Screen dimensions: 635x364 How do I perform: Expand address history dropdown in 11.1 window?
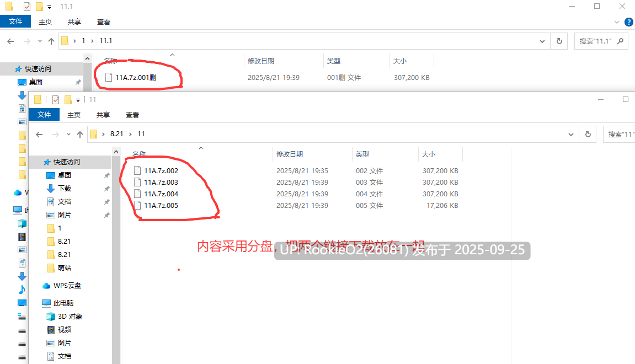pos(542,41)
